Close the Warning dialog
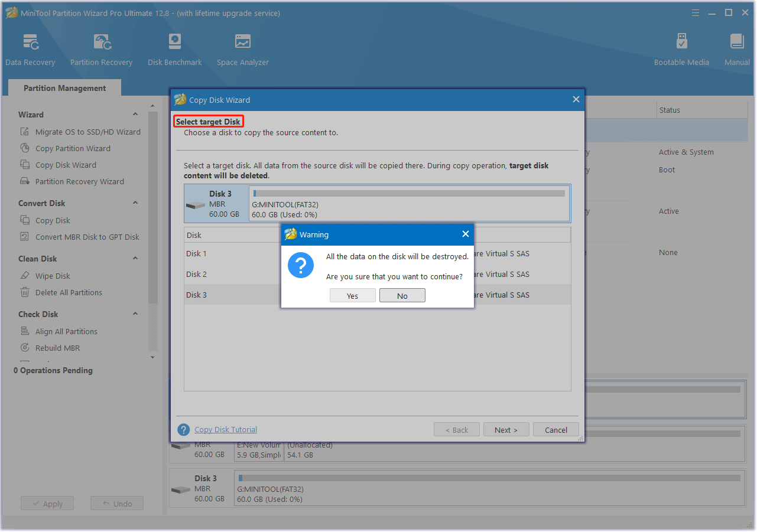Screen dimensions: 757x532 [465, 234]
